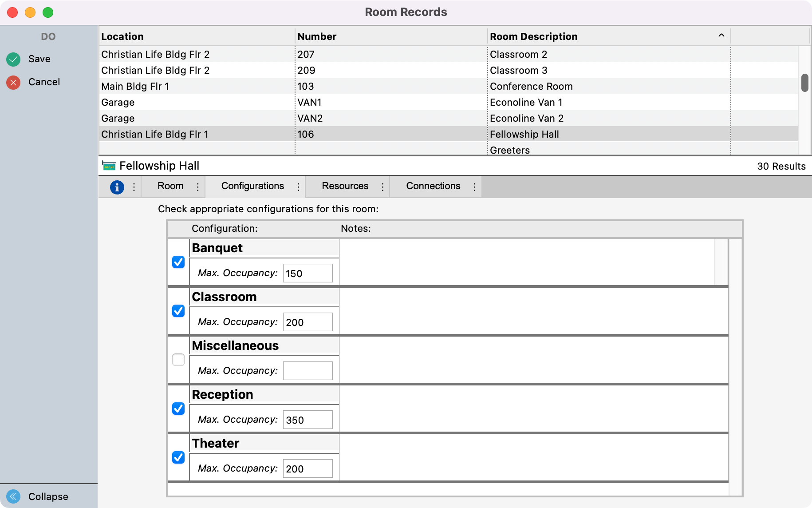Image resolution: width=812 pixels, height=508 pixels.
Task: Click Reception Max. Occupancy field
Action: tap(307, 420)
